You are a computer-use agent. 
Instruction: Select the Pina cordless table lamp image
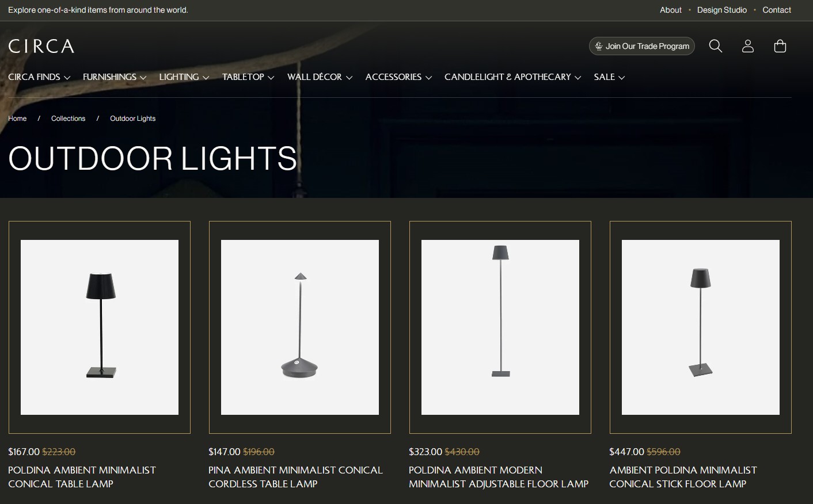(299, 327)
